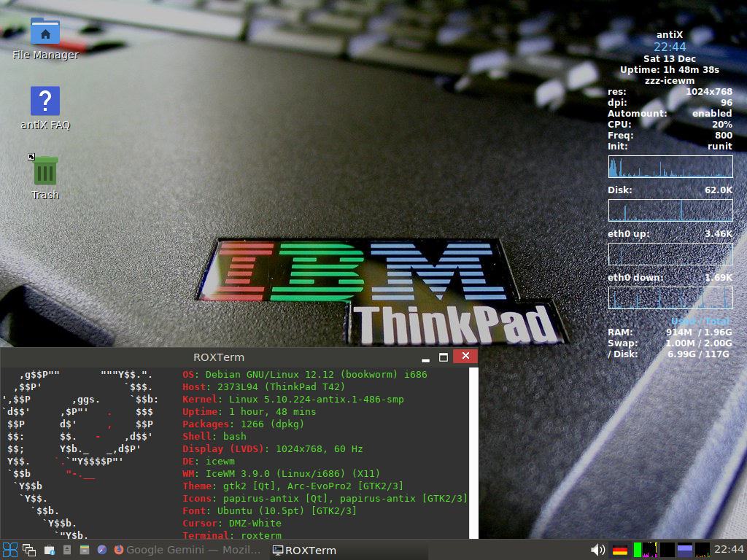The height and width of the screenshot is (560, 747).
Task: Click the 'Uptime: 1 hour, 48 mins' terminal line
Action: coord(249,411)
